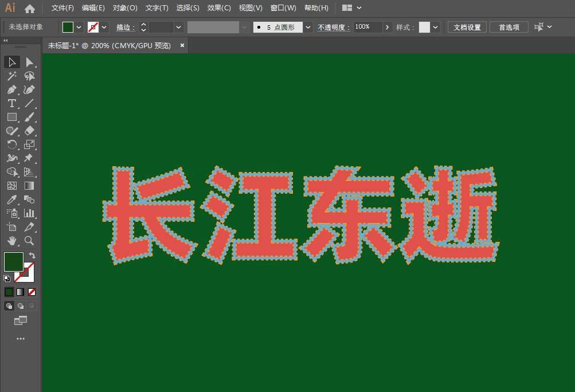Select the Gradient tool
Viewport: 575px width, 392px height.
click(x=29, y=186)
